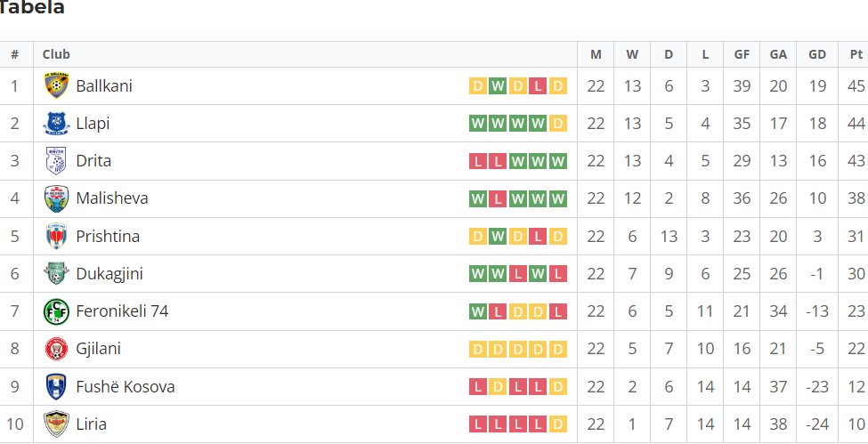Click the Llapi club crest icon

tap(56, 124)
